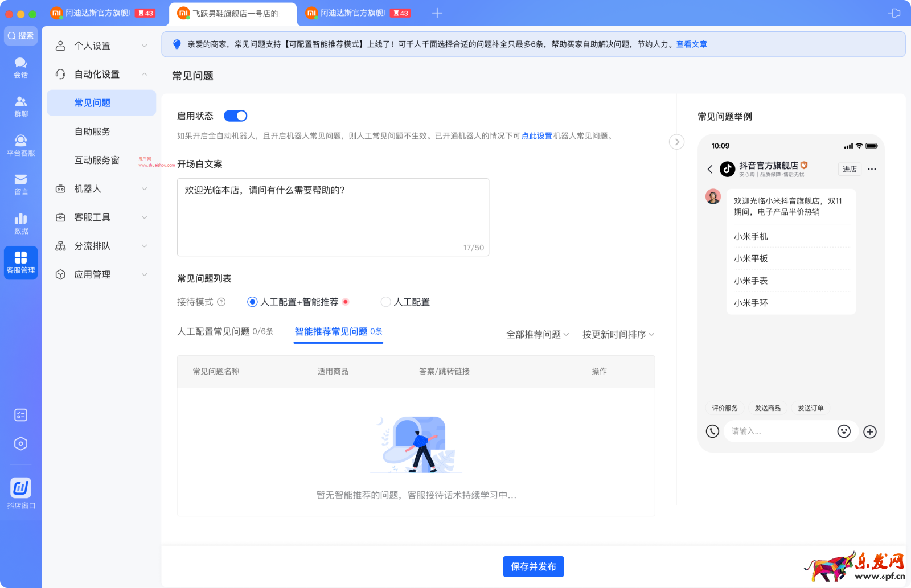911x588 pixels.
Task: Click the 个人设置 person icon
Action: click(60, 46)
